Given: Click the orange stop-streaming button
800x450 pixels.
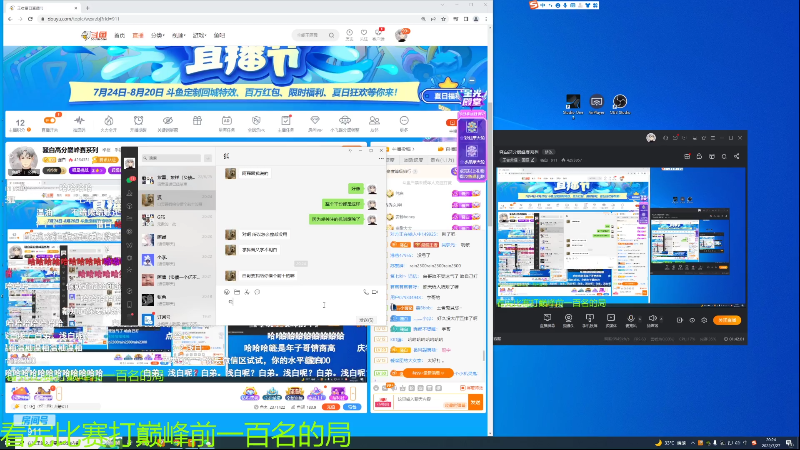Looking at the screenshot, I should point(727,320).
